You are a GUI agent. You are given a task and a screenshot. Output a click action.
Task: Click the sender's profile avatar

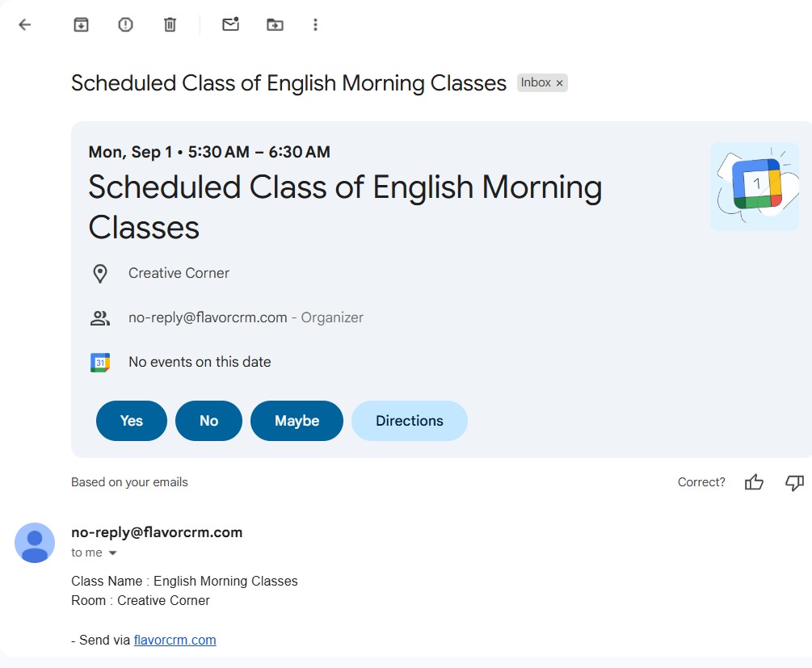tap(35, 543)
